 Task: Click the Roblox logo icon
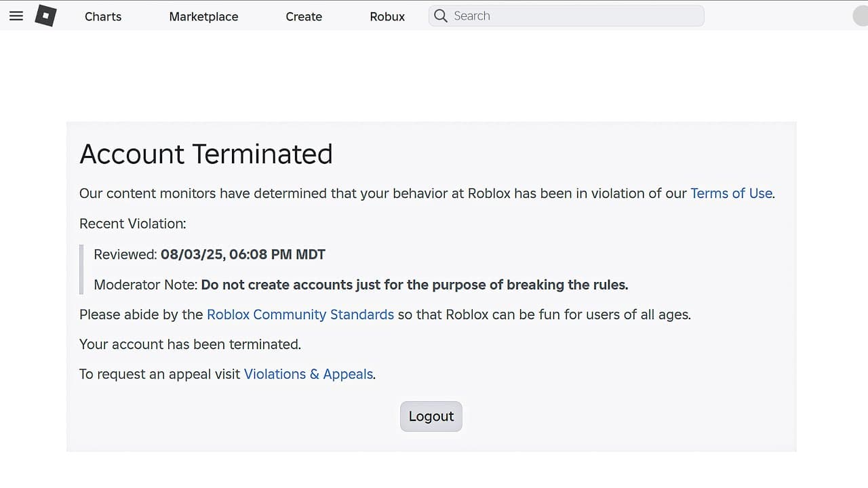(x=45, y=16)
